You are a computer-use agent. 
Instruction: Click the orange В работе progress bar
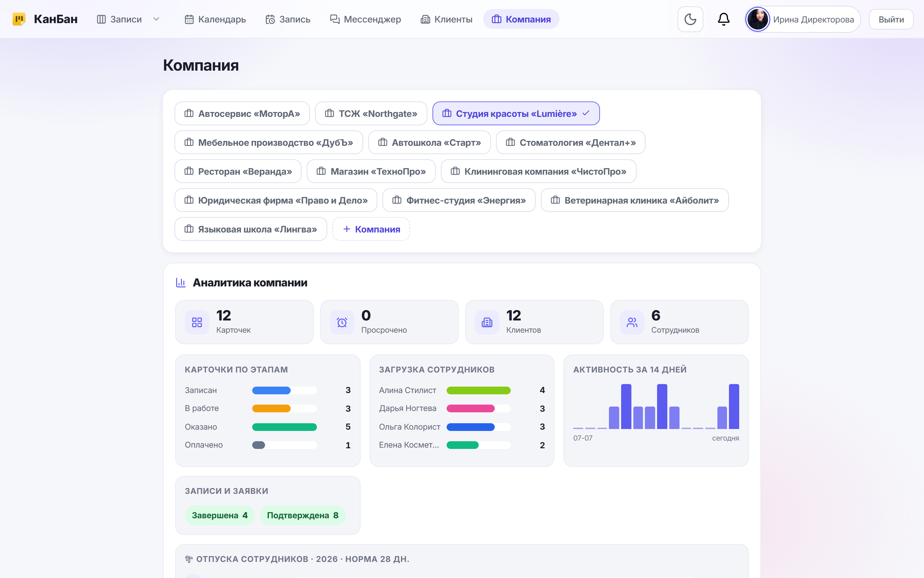[271, 409]
